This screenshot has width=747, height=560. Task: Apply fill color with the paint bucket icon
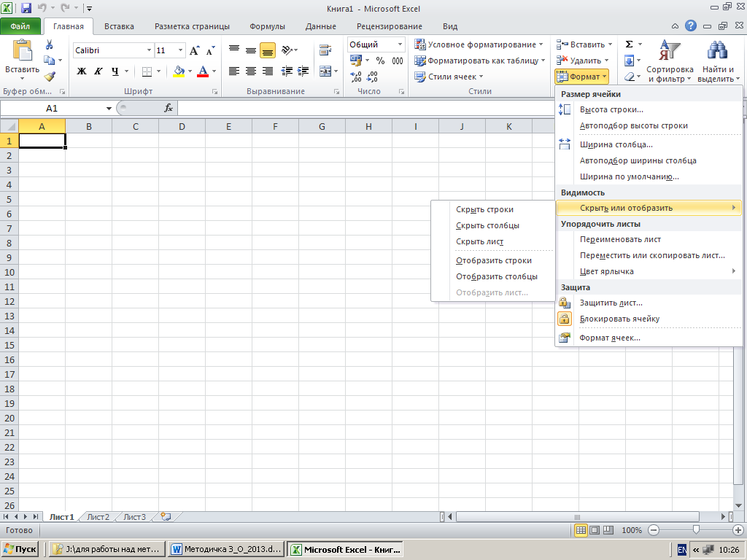pyautogui.click(x=179, y=71)
